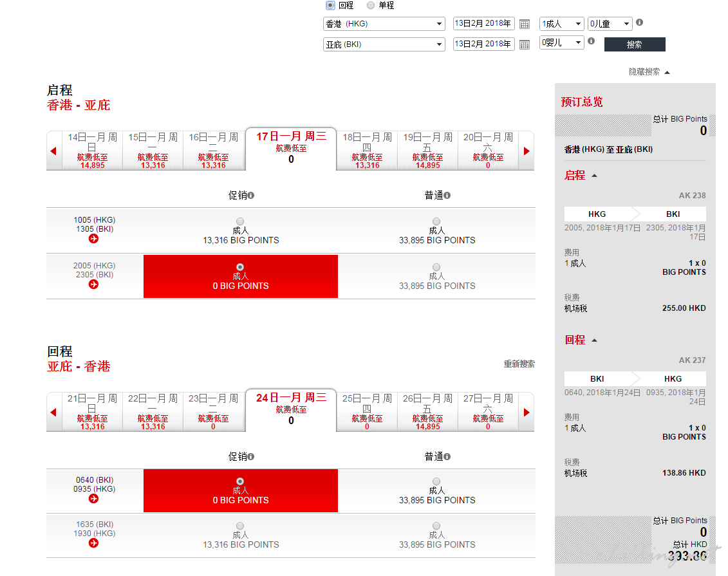The image size is (728, 576).
Task: Open the child passenger count dropdown
Action: coord(610,24)
